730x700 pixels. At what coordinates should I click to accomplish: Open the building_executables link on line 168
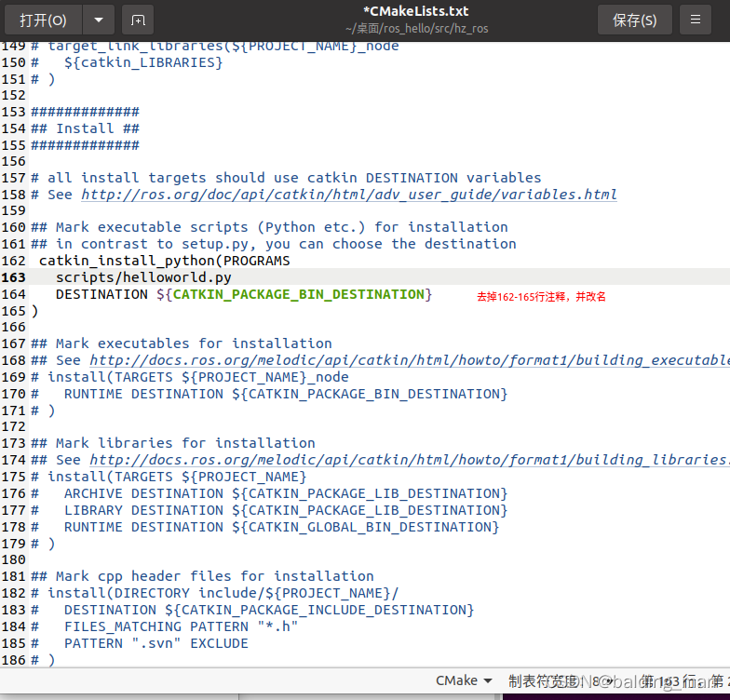pyautogui.click(x=410, y=359)
